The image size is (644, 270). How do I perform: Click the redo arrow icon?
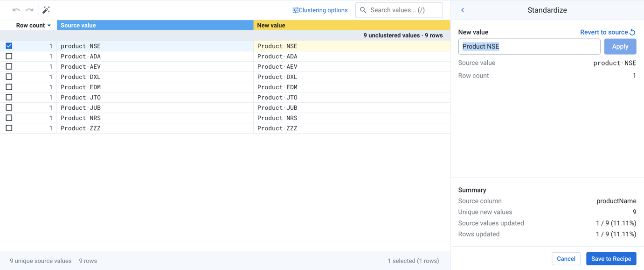(29, 10)
